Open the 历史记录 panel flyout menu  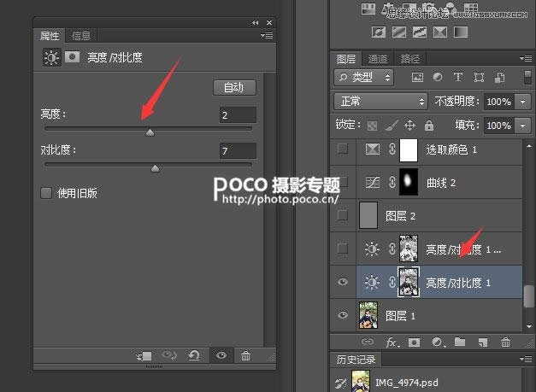point(526,359)
